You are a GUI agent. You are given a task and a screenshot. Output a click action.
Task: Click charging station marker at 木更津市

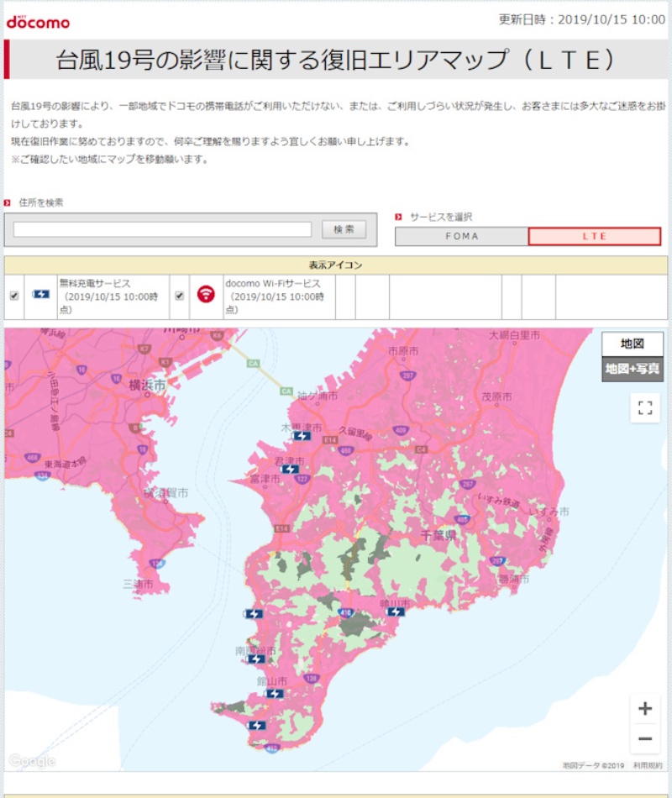point(302,436)
